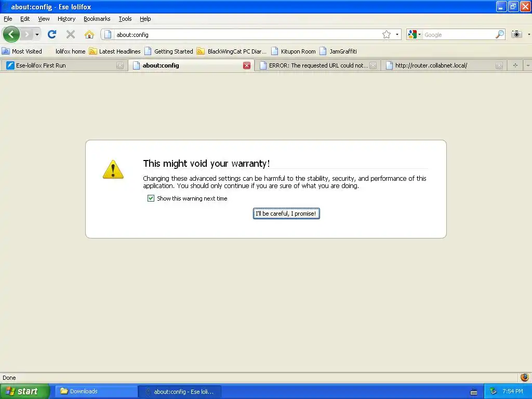
Task: Click the 7:54 PM system clock
Action: click(513, 391)
